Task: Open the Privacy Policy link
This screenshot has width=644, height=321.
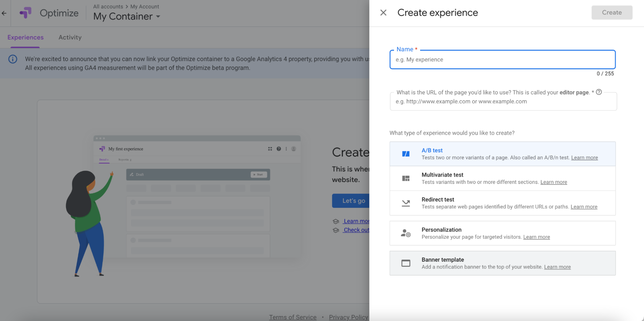Action: coord(348,317)
